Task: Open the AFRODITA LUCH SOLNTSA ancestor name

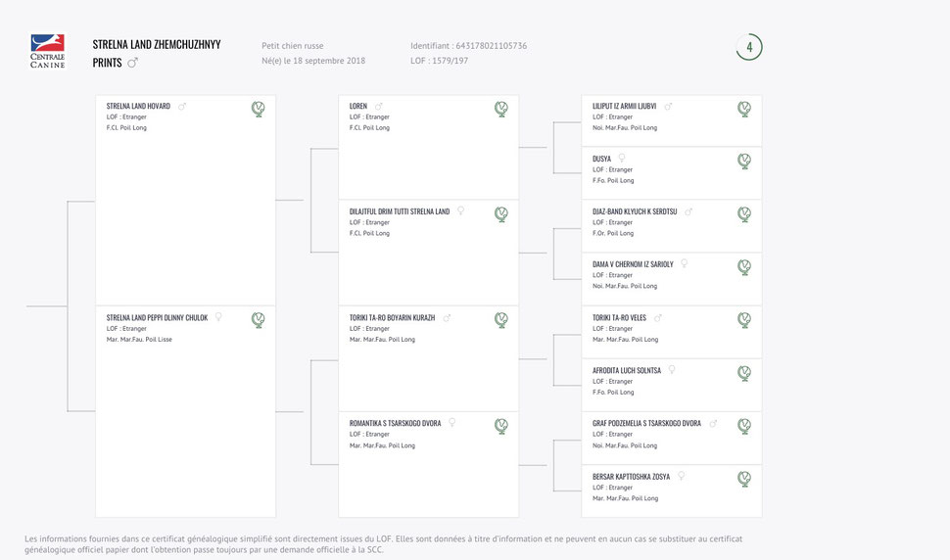Action: [x=627, y=371]
